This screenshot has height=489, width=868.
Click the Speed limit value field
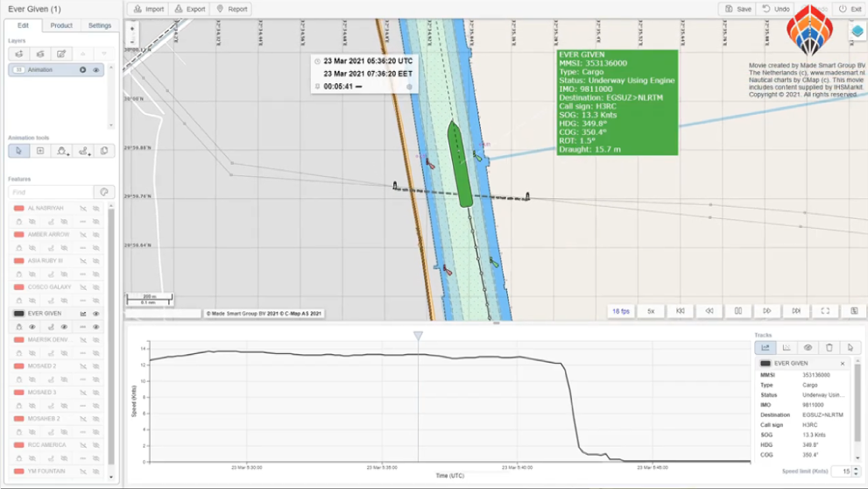(843, 471)
